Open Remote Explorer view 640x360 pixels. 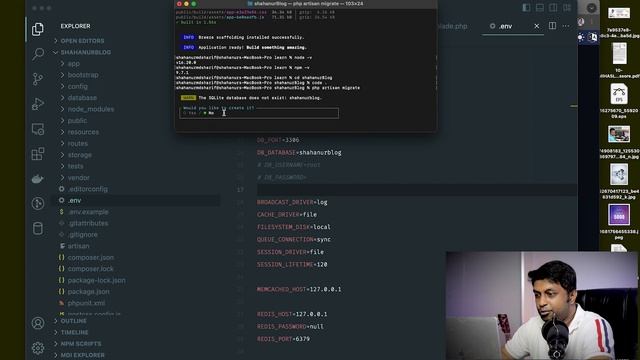(x=38, y=129)
